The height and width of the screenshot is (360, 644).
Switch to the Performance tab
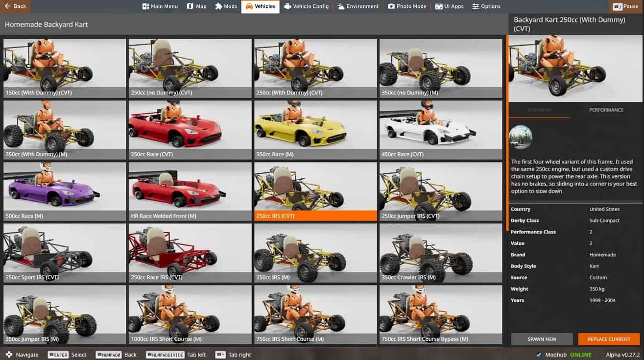pyautogui.click(x=606, y=110)
